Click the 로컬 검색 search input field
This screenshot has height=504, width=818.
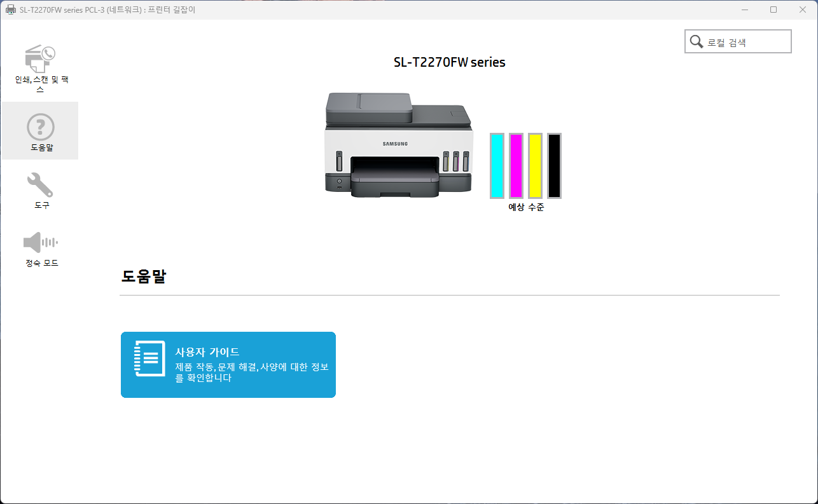[x=738, y=41]
